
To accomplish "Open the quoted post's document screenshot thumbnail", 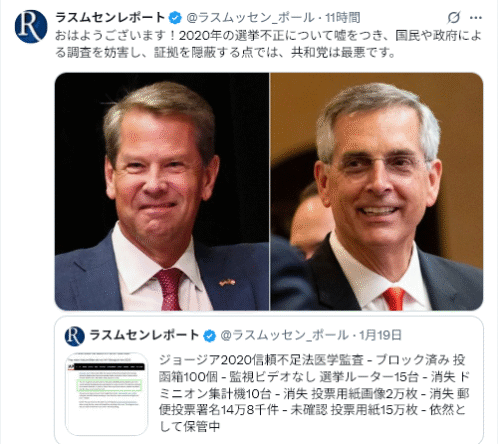I will click(107, 394).
